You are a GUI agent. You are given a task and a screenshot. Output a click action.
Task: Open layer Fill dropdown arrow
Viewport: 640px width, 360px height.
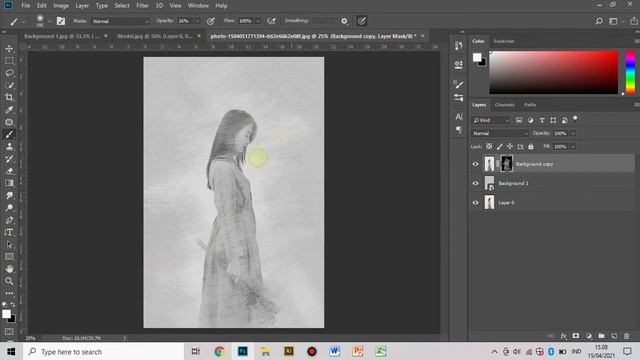click(x=573, y=146)
